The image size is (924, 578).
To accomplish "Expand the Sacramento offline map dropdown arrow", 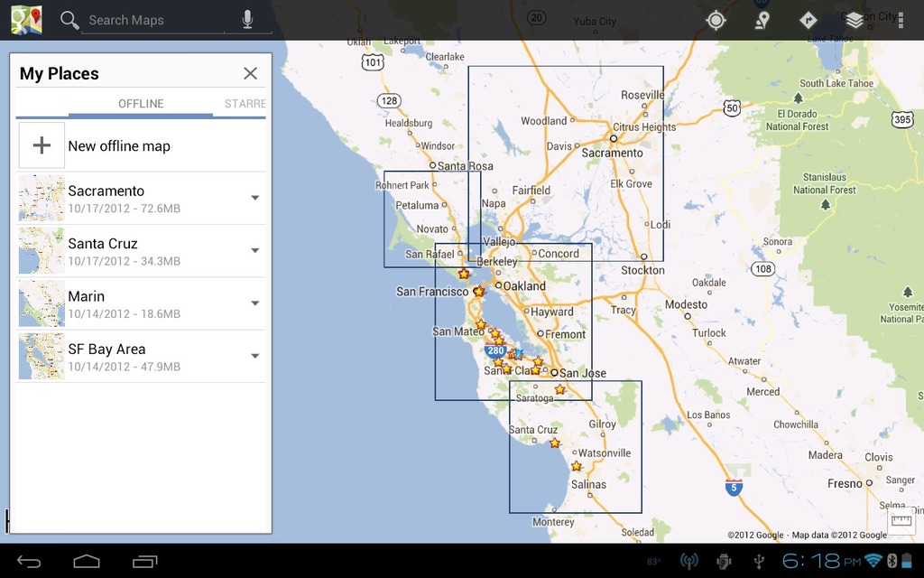I will pos(255,198).
